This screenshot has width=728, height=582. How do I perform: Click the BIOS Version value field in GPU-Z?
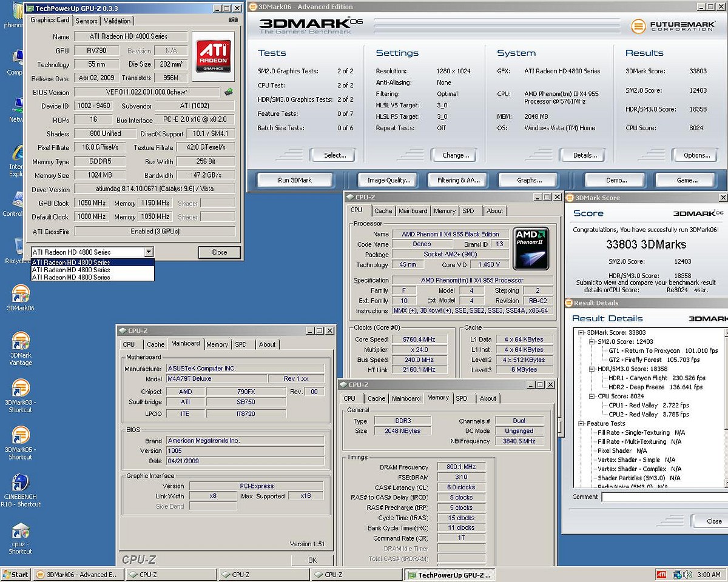147,92
